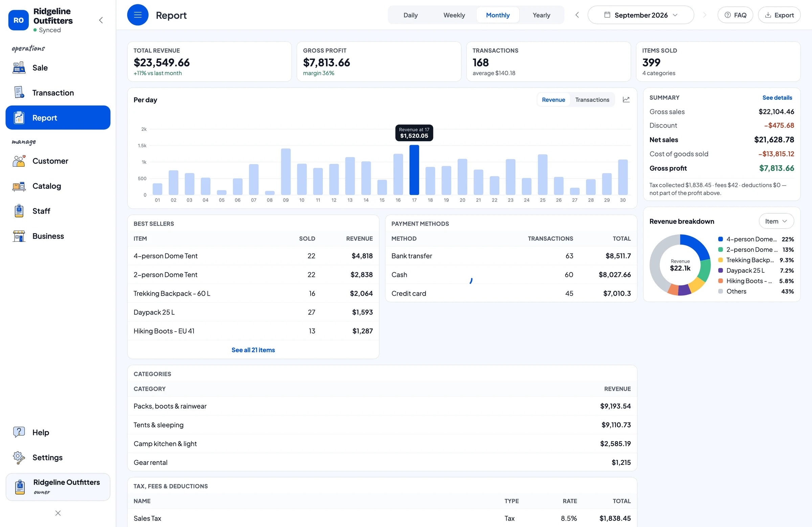Open the Help question mark icon

[19, 432]
